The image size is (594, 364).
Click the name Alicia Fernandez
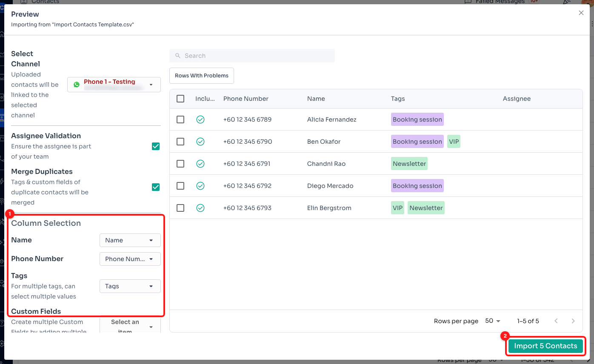tap(332, 119)
